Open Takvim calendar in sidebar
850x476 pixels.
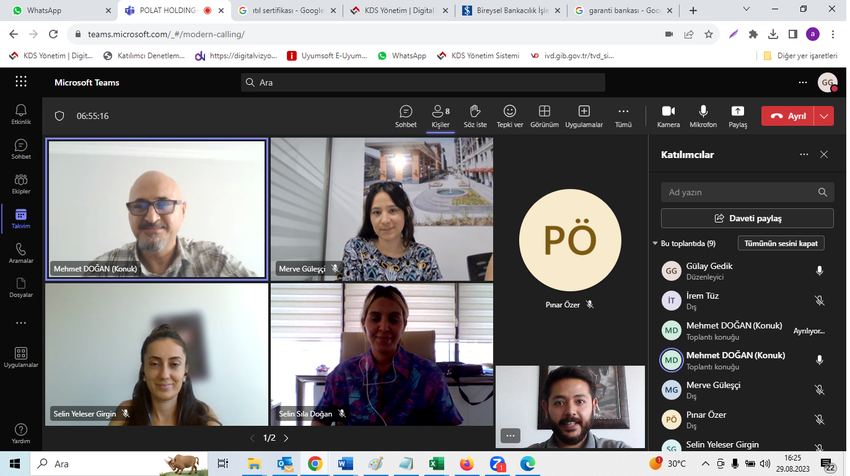[x=21, y=218]
